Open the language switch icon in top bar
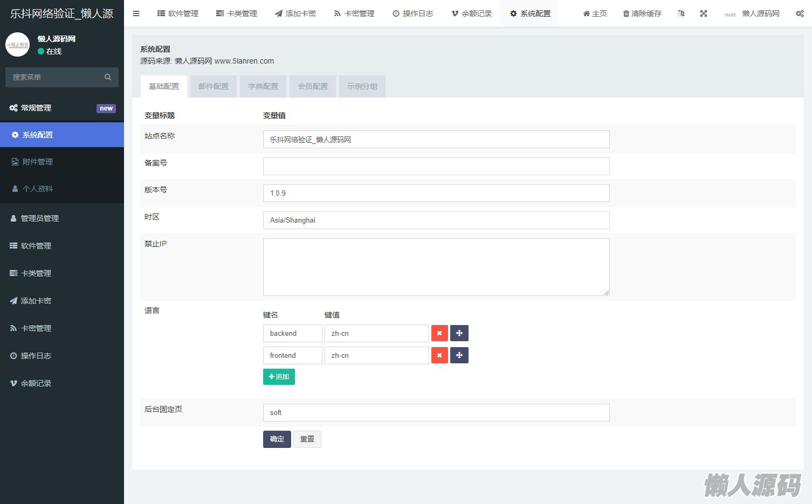The height and width of the screenshot is (504, 812). [681, 13]
